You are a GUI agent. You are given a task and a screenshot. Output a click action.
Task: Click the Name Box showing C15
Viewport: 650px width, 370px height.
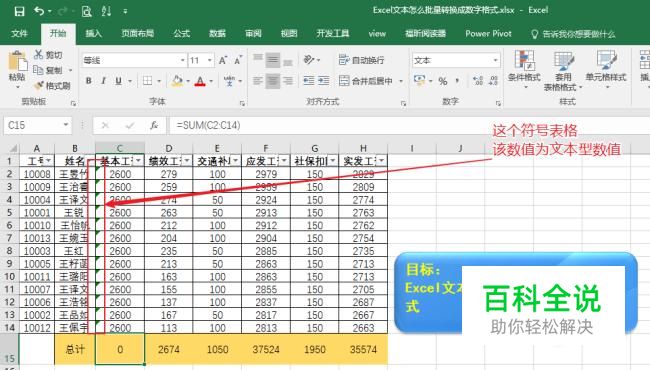(x=37, y=125)
